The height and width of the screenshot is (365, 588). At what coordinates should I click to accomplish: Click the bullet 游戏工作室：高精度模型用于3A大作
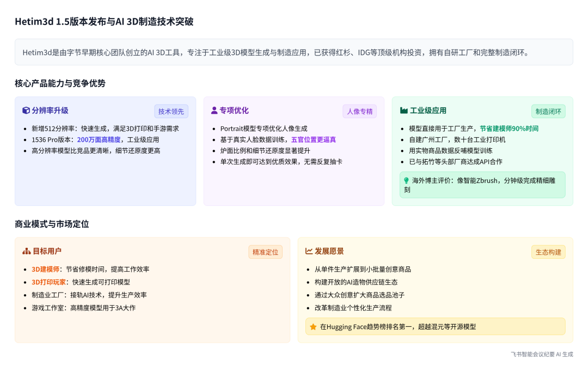click(84, 308)
